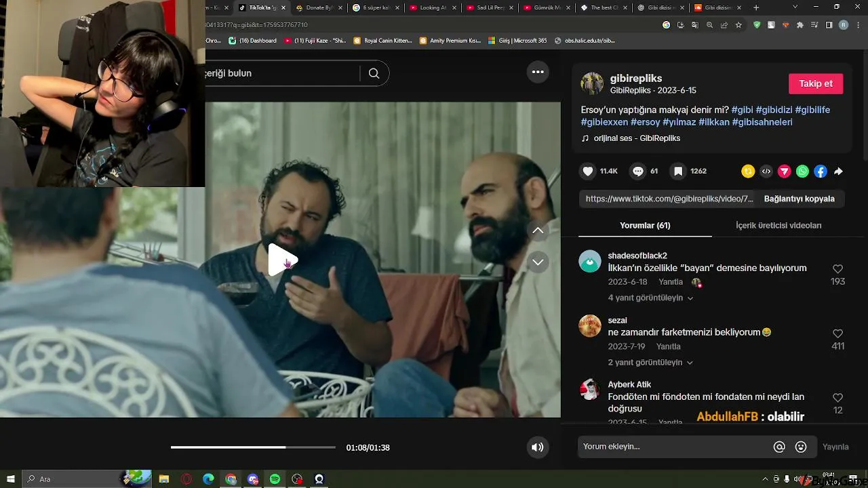
Task: Share video to WhatsApp
Action: click(x=802, y=171)
